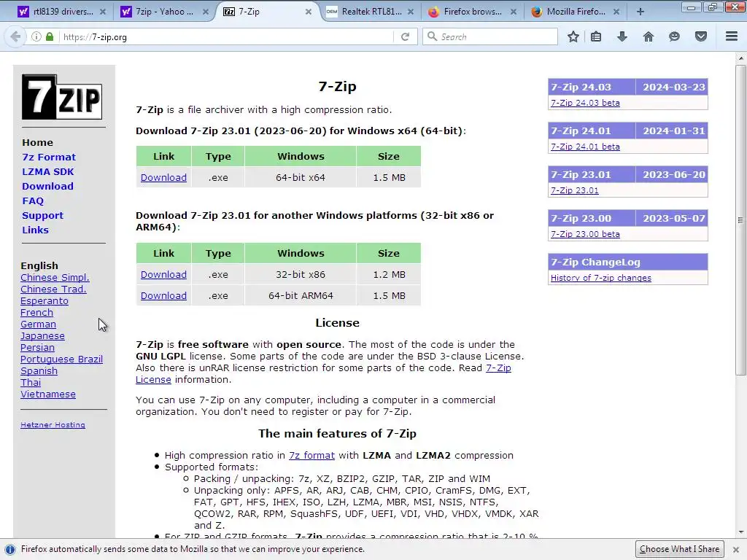Read the 7-Zip License link
Image resolution: width=747 pixels, height=560 pixels.
click(x=498, y=368)
